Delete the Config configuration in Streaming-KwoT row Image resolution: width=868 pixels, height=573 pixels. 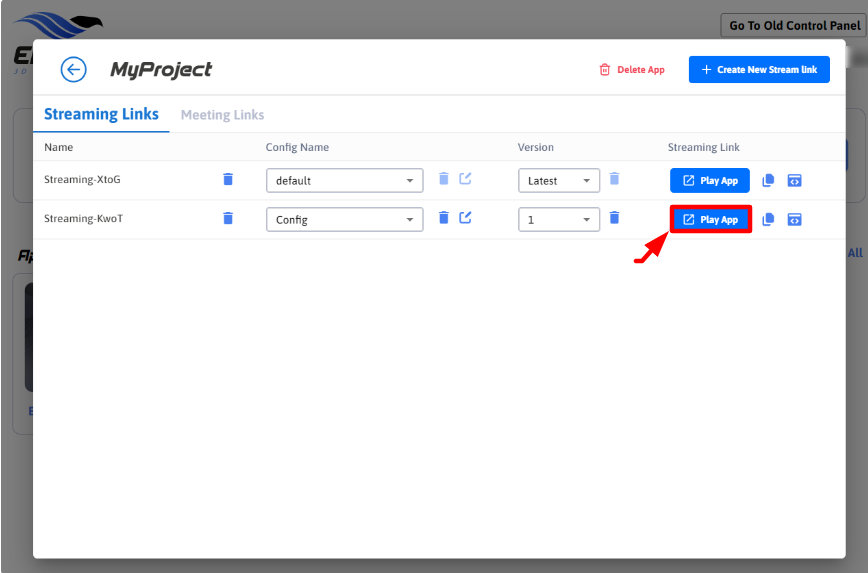pyautogui.click(x=444, y=218)
